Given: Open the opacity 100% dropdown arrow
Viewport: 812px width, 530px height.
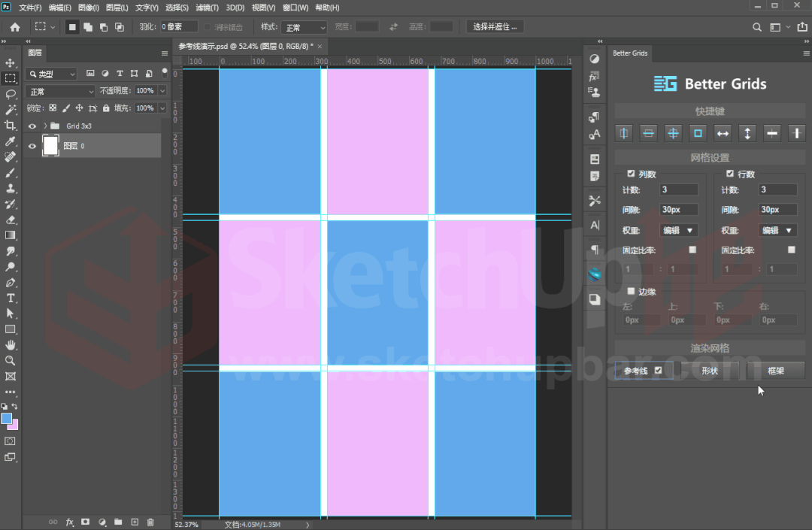Looking at the screenshot, I should coord(162,90).
